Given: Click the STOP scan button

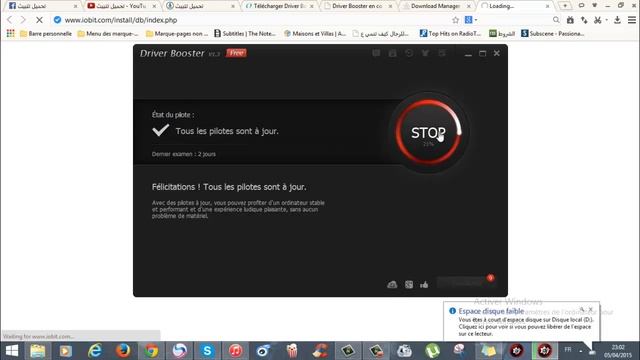Looking at the screenshot, I should (428, 133).
